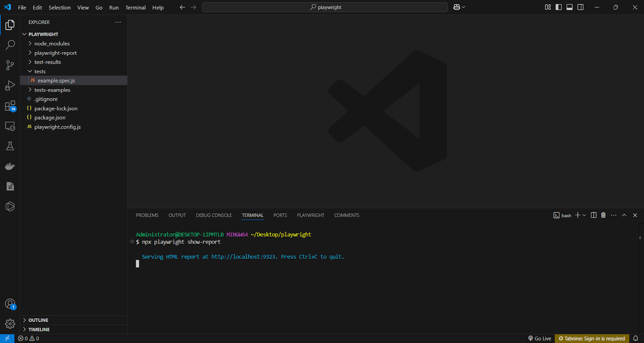Viewport: 644px width, 343px height.
Task: Hide the terminal panel with X
Action: (x=635, y=215)
